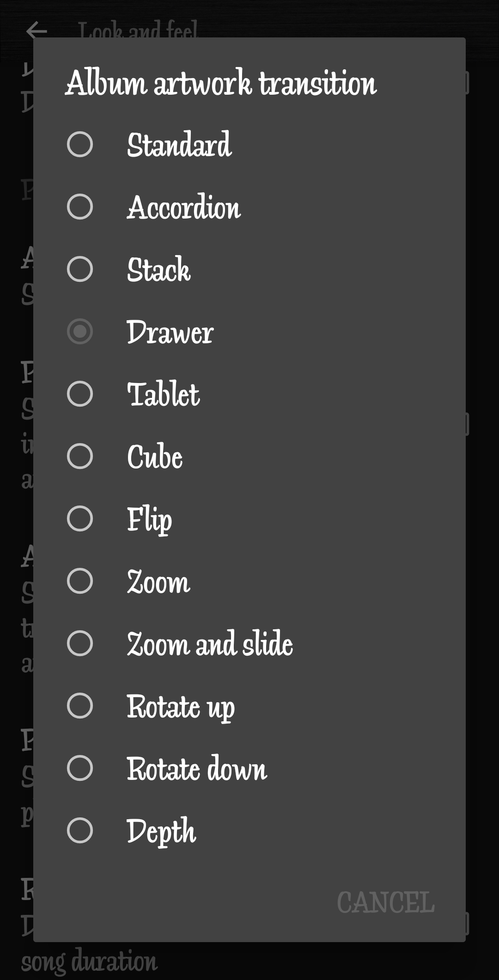Image resolution: width=499 pixels, height=980 pixels.
Task: Select the Rotate up radio button
Action: click(80, 706)
